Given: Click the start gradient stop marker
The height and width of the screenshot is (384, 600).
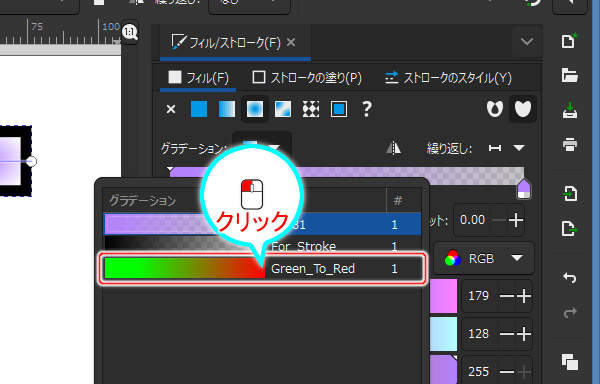Looking at the screenshot, I should click(x=170, y=168).
